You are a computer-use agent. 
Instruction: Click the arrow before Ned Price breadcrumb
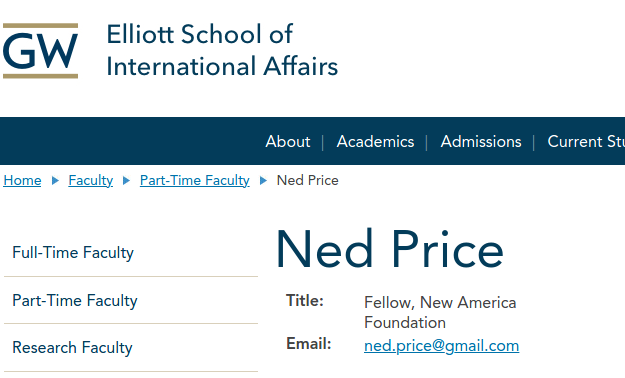(263, 181)
